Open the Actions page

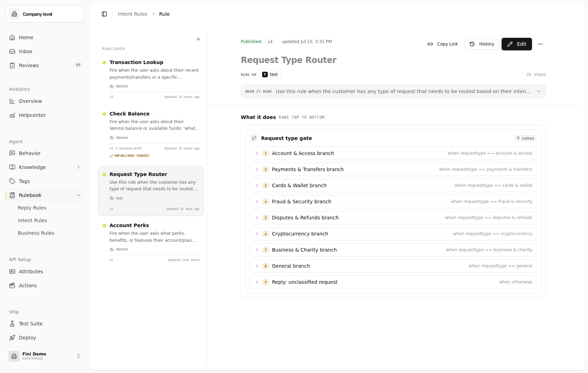(45, 286)
